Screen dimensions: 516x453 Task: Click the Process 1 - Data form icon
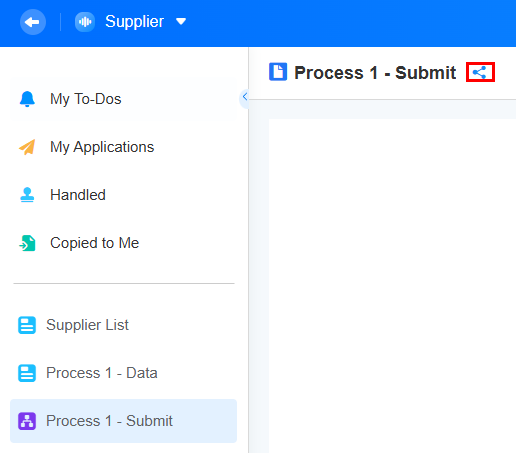(x=27, y=373)
